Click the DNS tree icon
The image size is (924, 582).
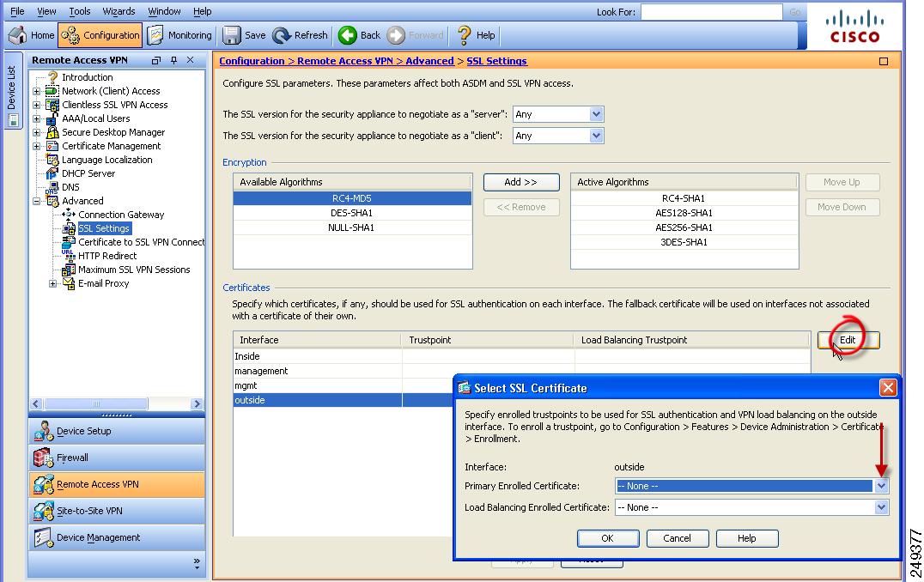(x=52, y=187)
